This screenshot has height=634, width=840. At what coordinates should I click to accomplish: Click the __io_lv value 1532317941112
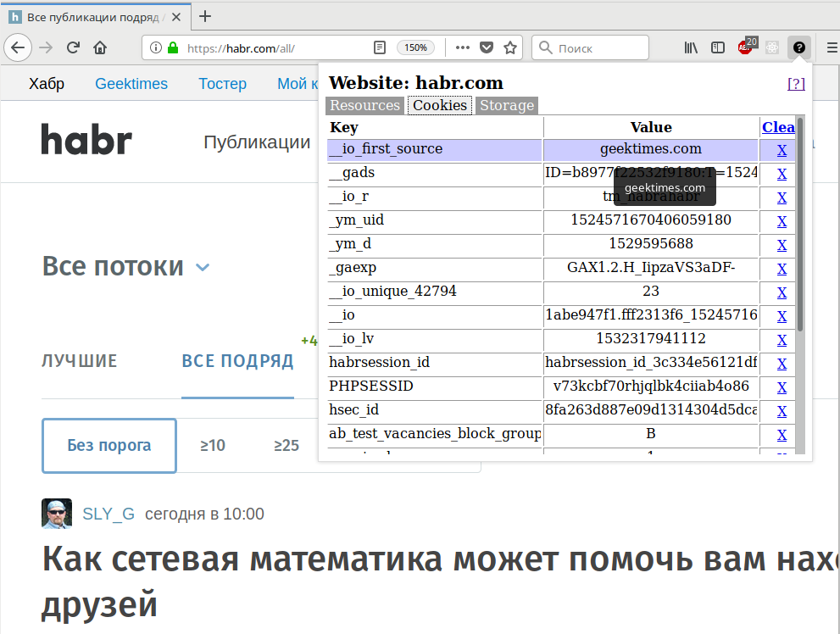pyautogui.click(x=651, y=338)
